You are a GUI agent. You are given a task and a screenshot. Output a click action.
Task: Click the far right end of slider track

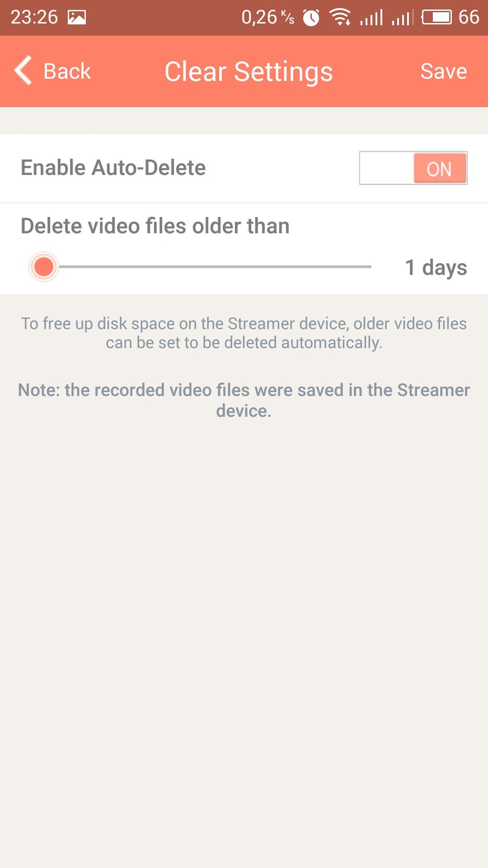pyautogui.click(x=370, y=267)
